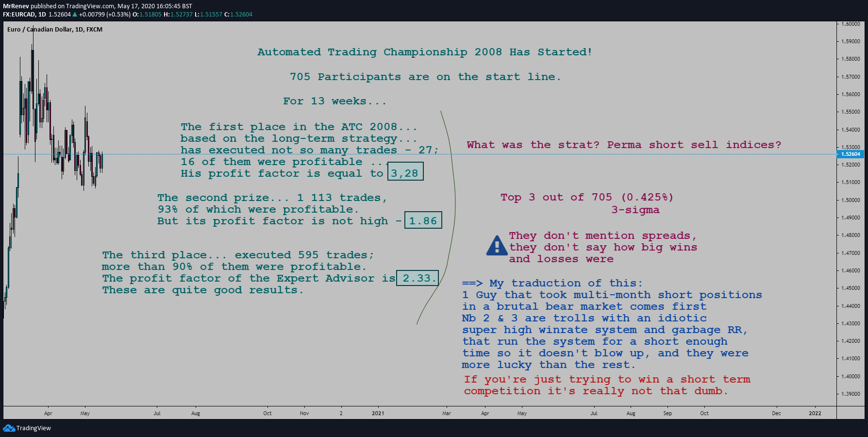Click the Mar label on time axis

[447, 413]
